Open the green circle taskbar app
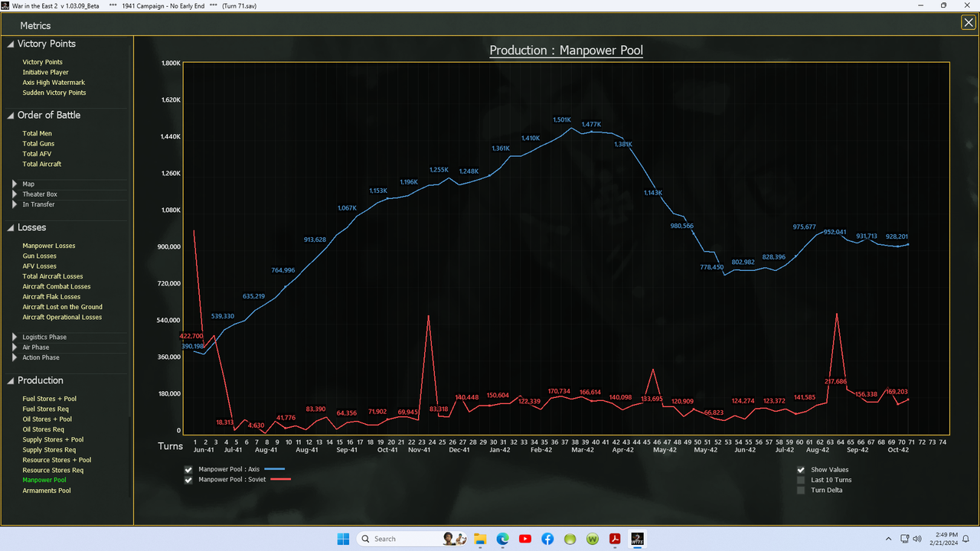Image resolution: width=980 pixels, height=551 pixels. click(570, 539)
